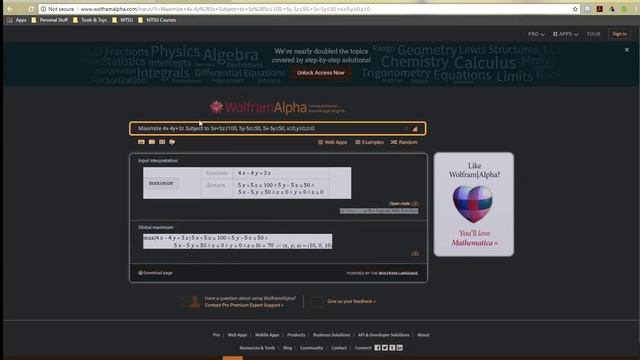Image resolution: width=640 pixels, height=360 pixels.
Task: Click the Download page link
Action: [x=155, y=273]
